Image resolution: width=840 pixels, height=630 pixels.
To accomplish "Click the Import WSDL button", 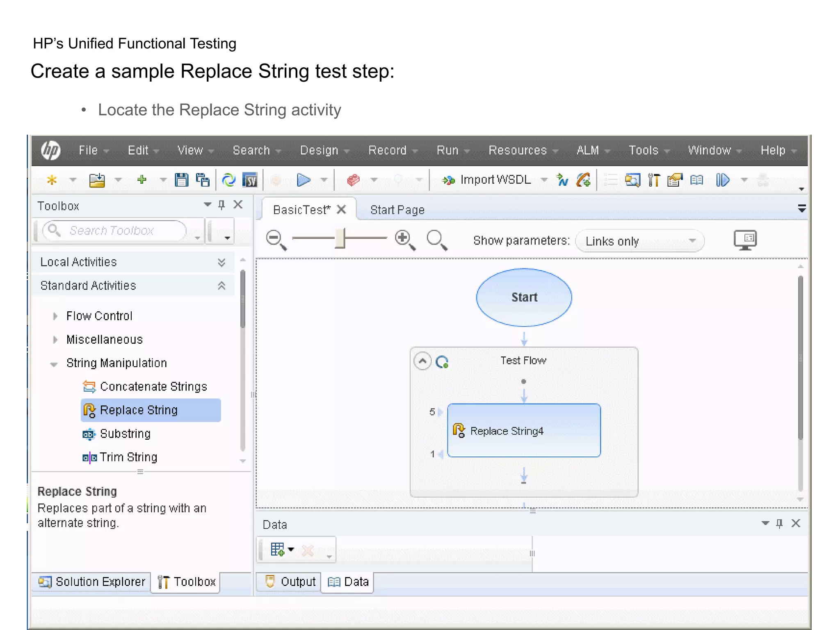I will tap(486, 180).
